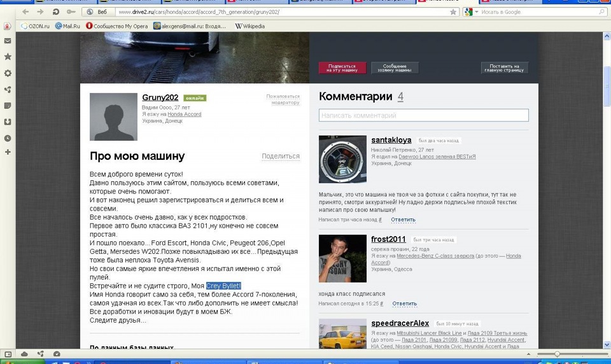This screenshot has height=364, width=611.
Task: Open the Widgets gear panel in sidebar
Action: [8, 73]
